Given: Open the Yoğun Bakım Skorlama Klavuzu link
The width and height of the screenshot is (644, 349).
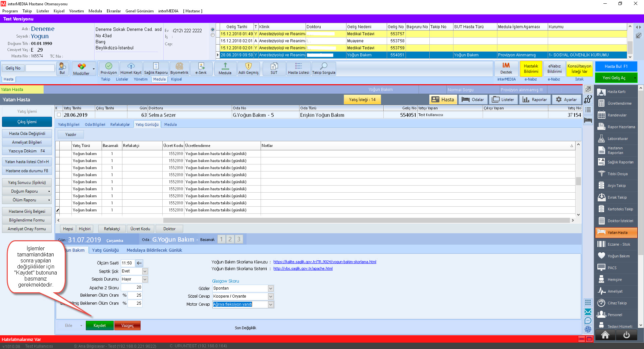Looking at the screenshot, I should tap(324, 262).
